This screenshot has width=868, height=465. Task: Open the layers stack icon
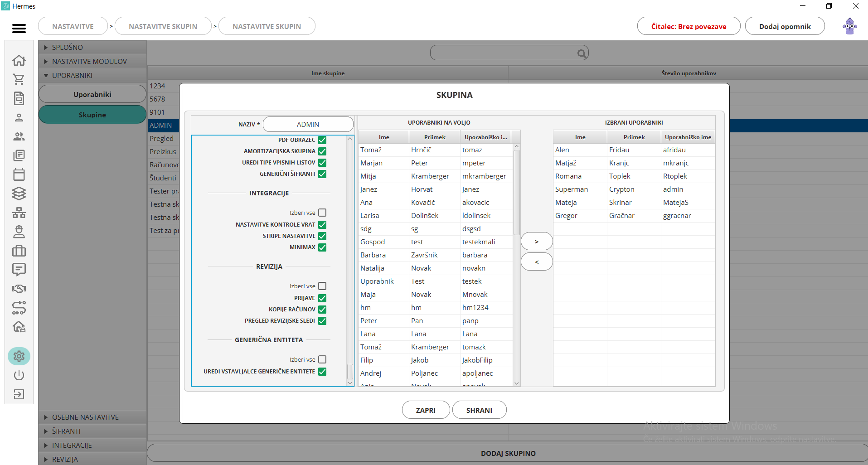pyautogui.click(x=19, y=194)
